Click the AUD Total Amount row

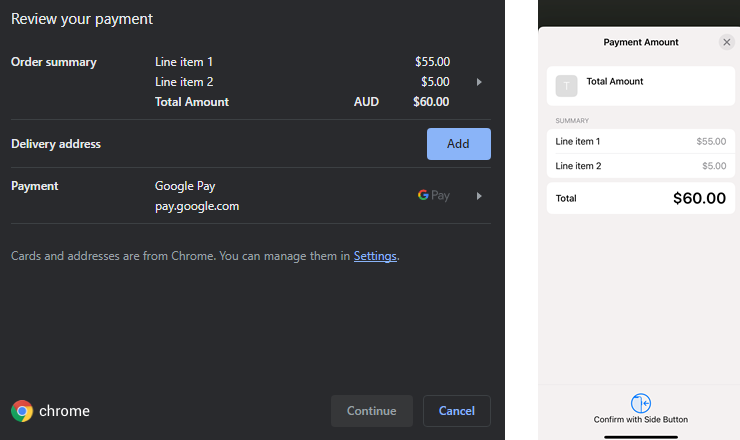coord(300,102)
